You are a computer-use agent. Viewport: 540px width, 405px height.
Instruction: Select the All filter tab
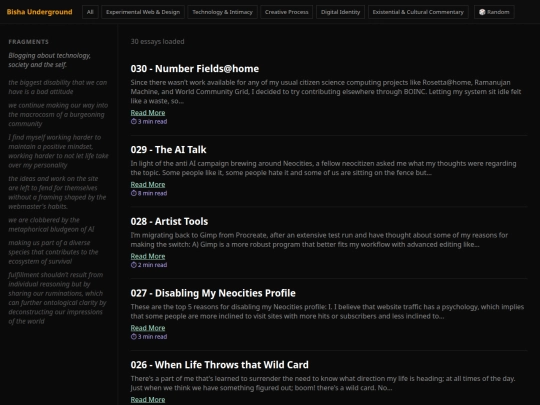[90, 12]
